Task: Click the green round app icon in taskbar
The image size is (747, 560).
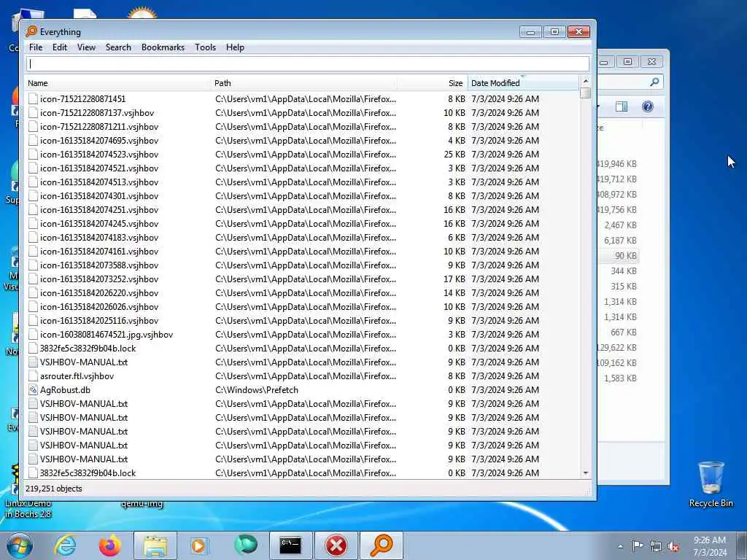Action: [245, 545]
